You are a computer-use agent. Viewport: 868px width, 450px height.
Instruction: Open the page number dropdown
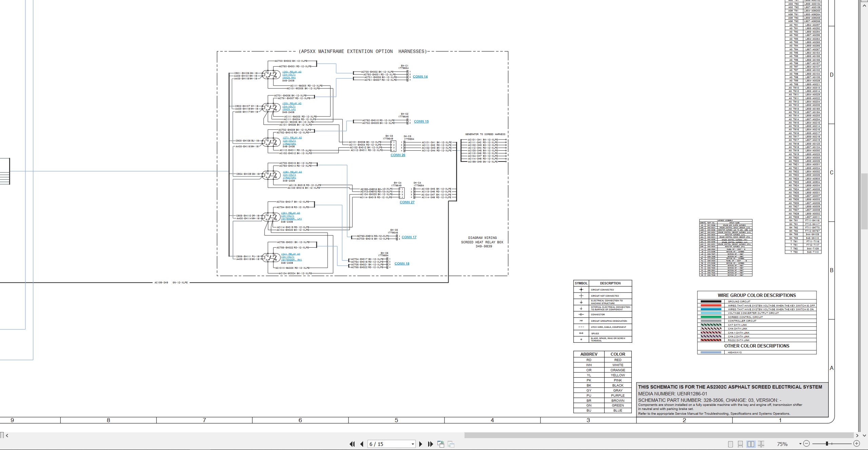point(413,444)
